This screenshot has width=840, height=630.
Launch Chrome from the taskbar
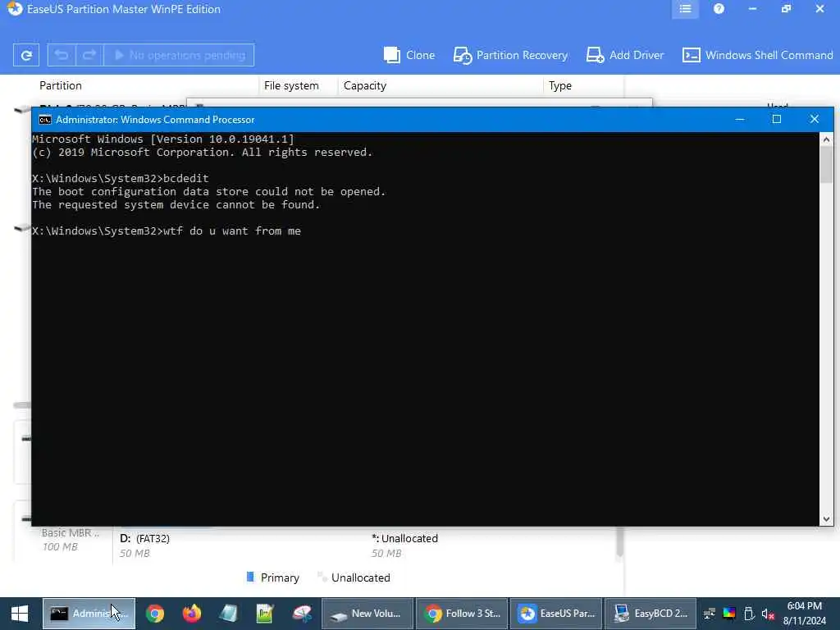[x=155, y=614]
